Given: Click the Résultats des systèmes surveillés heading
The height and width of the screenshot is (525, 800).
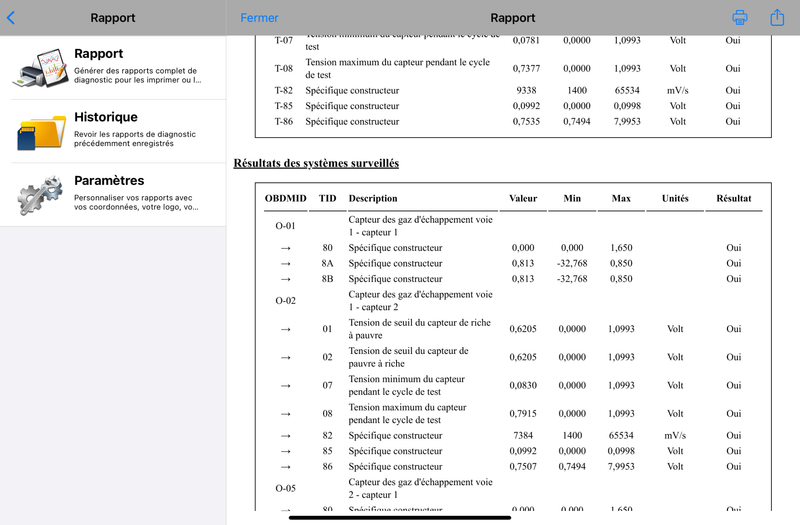Looking at the screenshot, I should coord(316,163).
